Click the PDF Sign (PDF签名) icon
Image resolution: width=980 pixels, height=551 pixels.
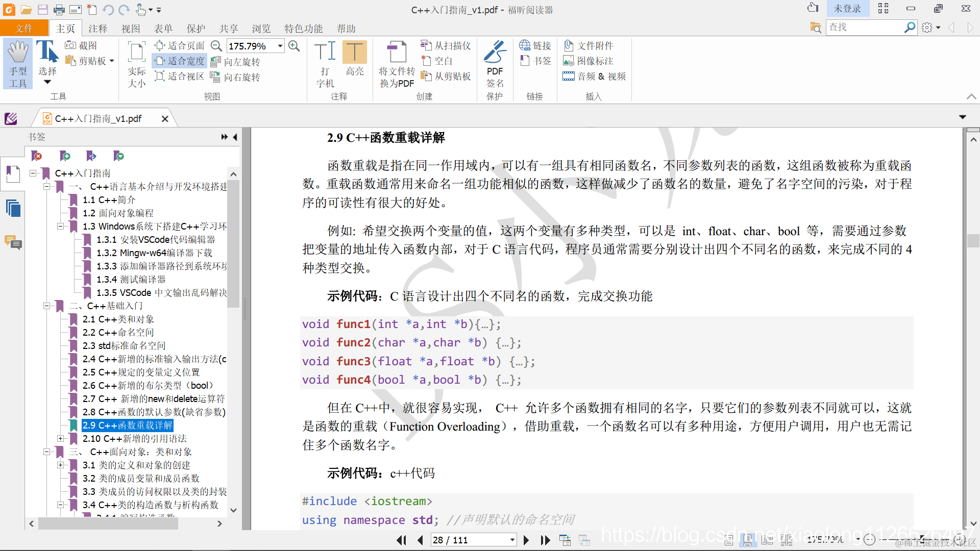coord(495,52)
